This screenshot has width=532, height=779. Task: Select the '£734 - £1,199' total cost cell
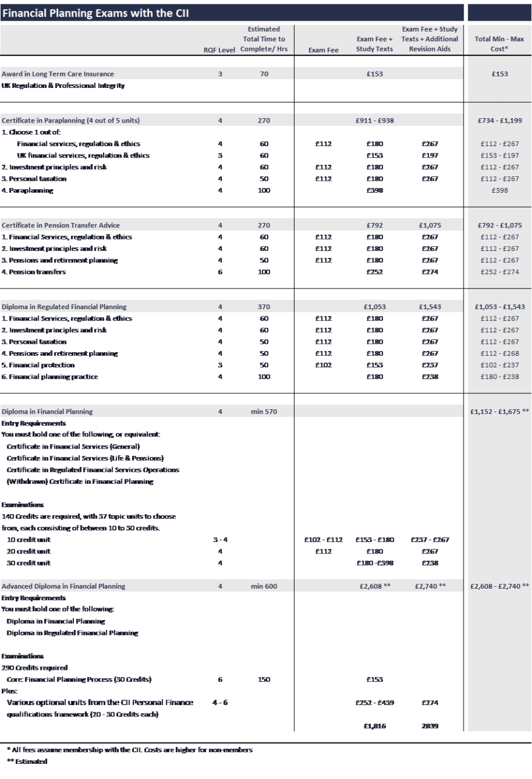click(499, 121)
